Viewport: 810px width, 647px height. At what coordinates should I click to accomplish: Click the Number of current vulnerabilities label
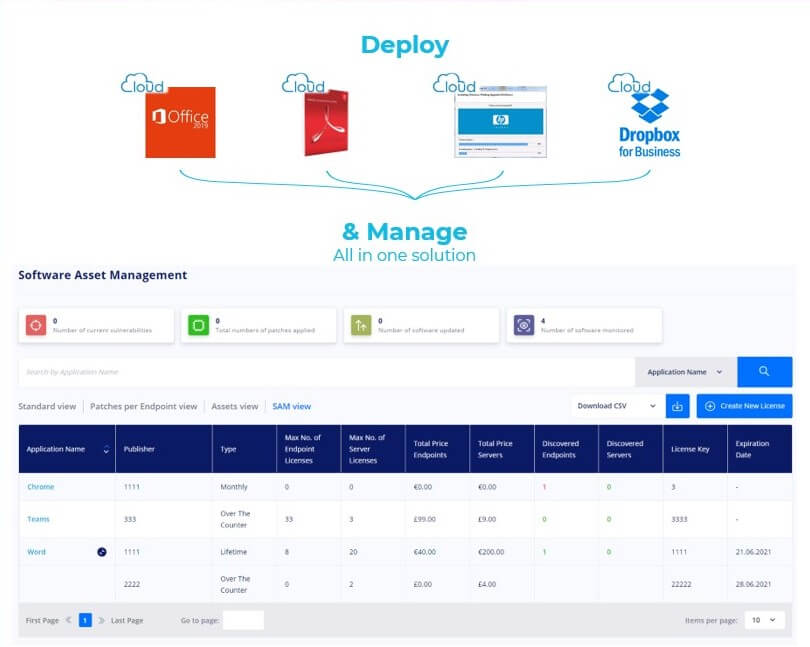pyautogui.click(x=102, y=330)
